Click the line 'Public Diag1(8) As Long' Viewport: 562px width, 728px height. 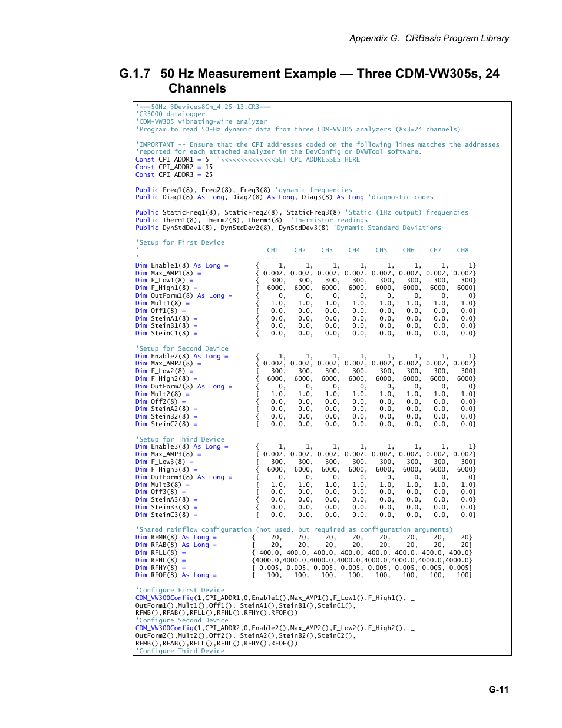coord(285,197)
